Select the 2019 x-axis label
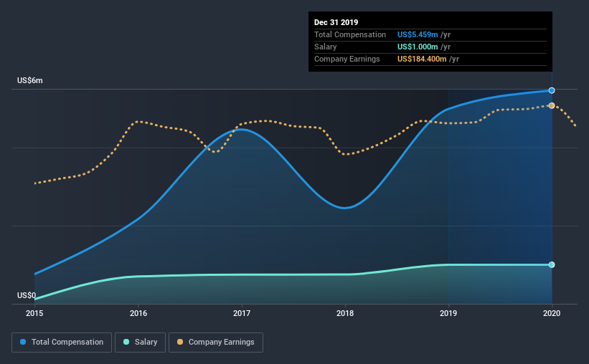This screenshot has height=364, width=589. 448,313
